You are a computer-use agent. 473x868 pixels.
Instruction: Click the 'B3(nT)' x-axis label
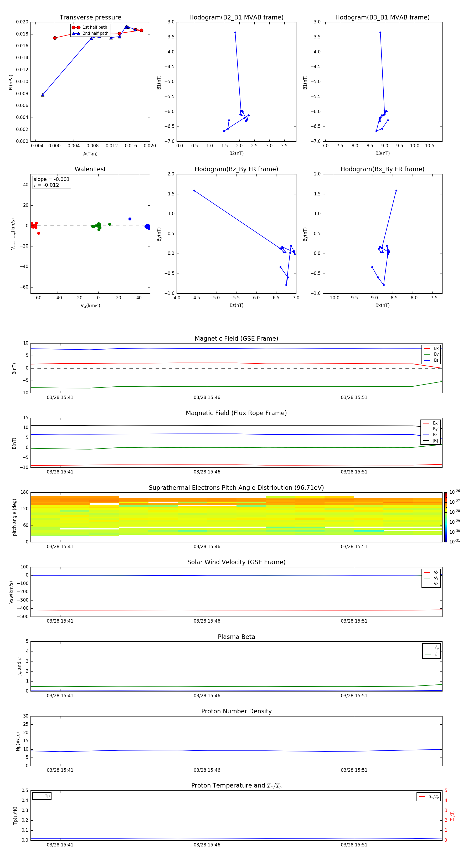[382, 153]
